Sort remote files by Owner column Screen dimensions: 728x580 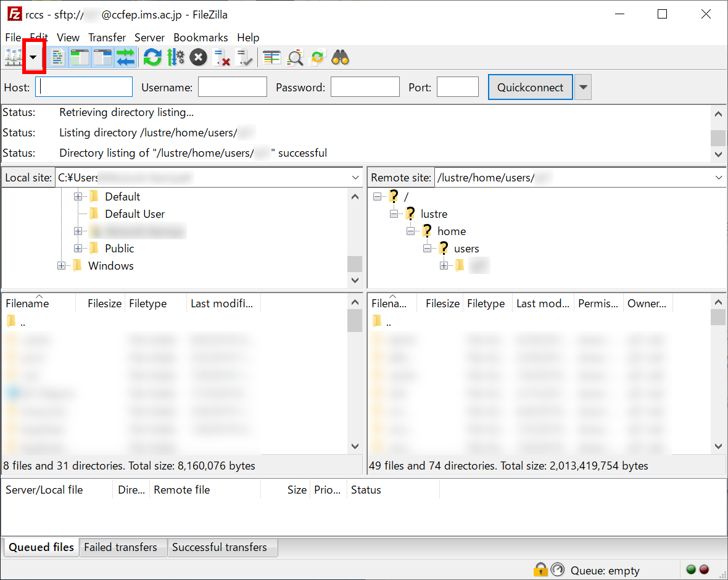pos(647,303)
